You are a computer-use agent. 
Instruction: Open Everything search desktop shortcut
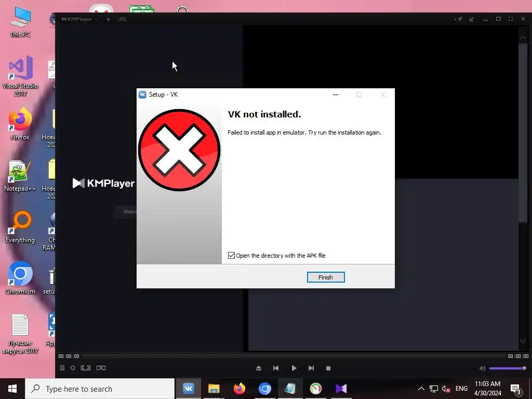[20, 227]
